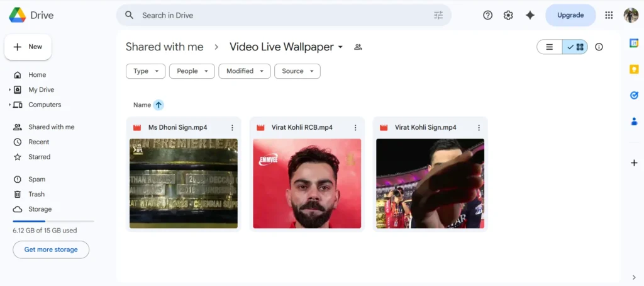Open Google Tasks in side panel
Image resolution: width=644 pixels, height=286 pixels.
634,95
